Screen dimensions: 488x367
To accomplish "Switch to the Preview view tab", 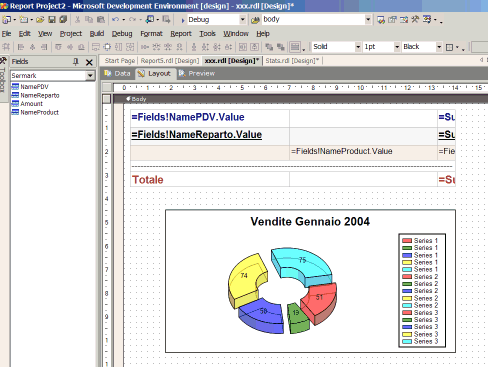I will [x=197, y=73].
